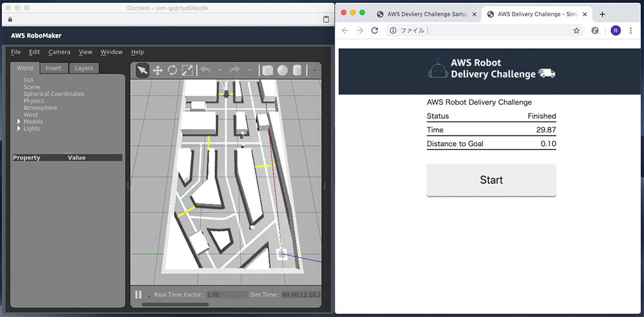The width and height of the screenshot is (644, 317).
Task: Click the Real Time Factor field
Action: tap(226, 294)
